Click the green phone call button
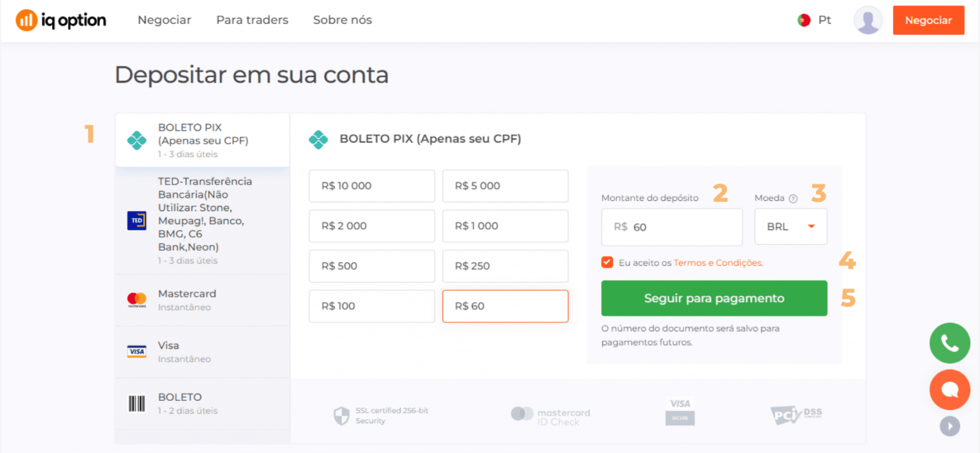 tap(949, 343)
